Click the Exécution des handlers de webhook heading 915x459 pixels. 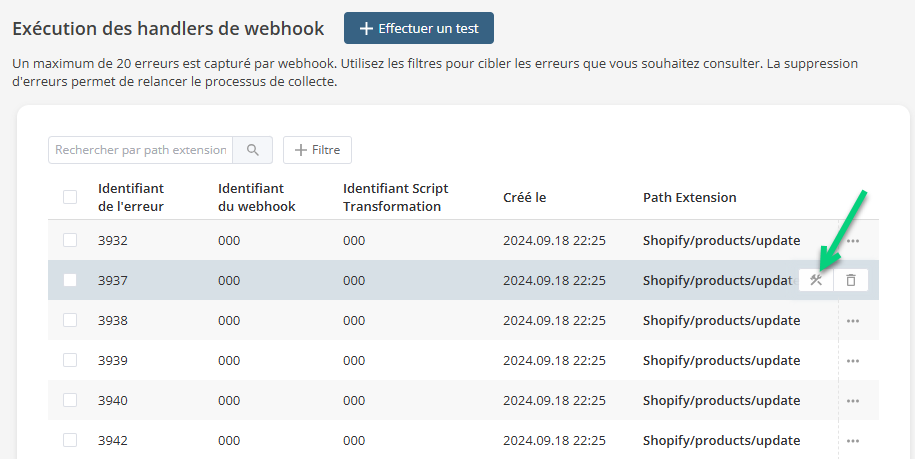point(168,28)
